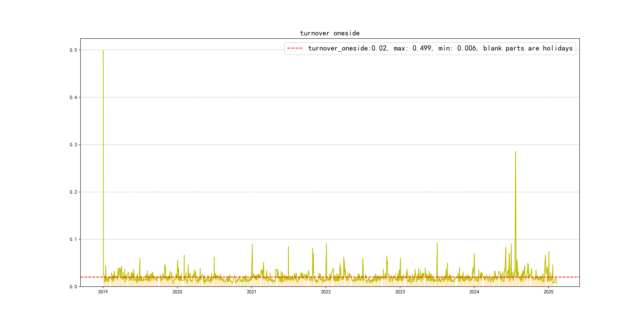The image size is (644, 322).
Task: Click the 0.1 y-axis tick label
Action: pos(73,239)
